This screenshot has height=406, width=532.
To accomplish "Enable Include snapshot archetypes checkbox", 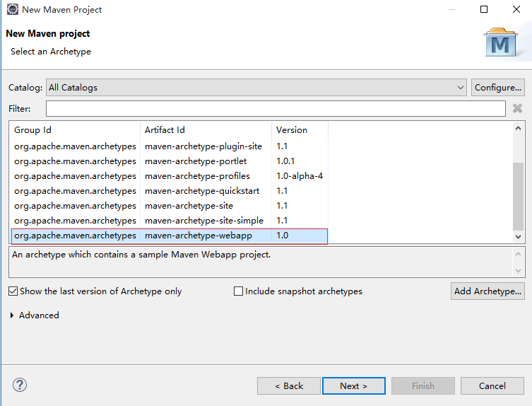I will point(239,291).
